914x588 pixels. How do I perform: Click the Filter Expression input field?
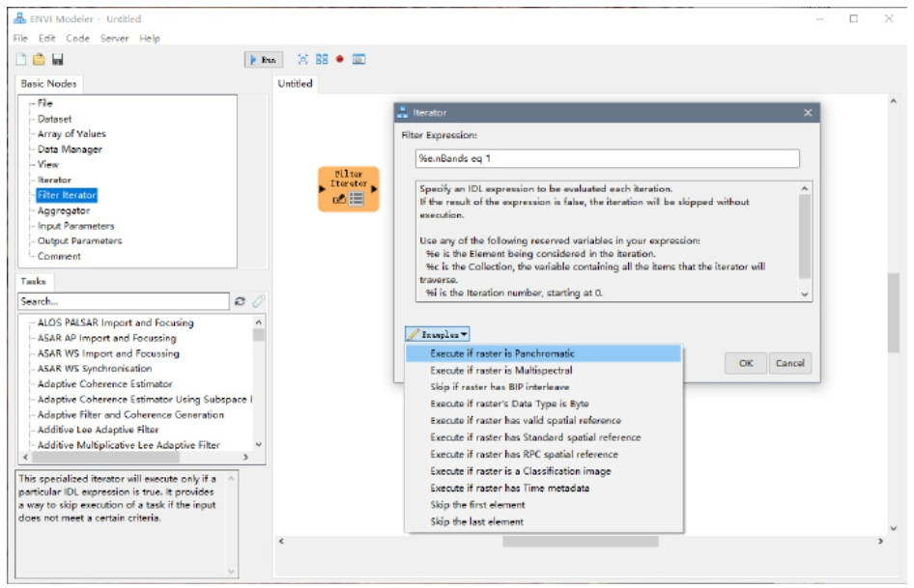tap(607, 158)
